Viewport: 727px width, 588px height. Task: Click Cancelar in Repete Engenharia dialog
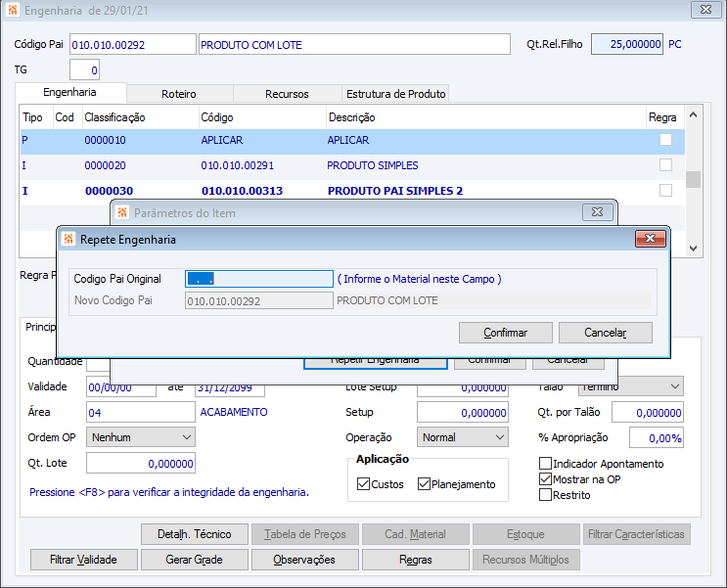point(605,333)
